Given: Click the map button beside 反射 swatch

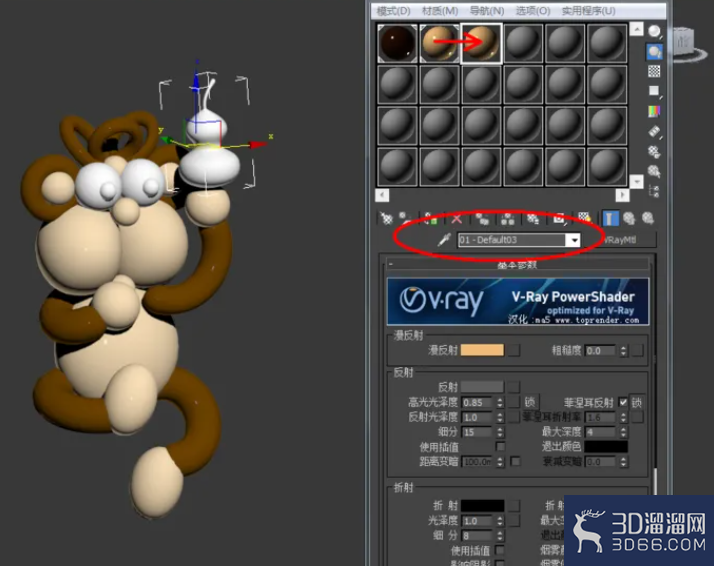Looking at the screenshot, I should [x=514, y=387].
